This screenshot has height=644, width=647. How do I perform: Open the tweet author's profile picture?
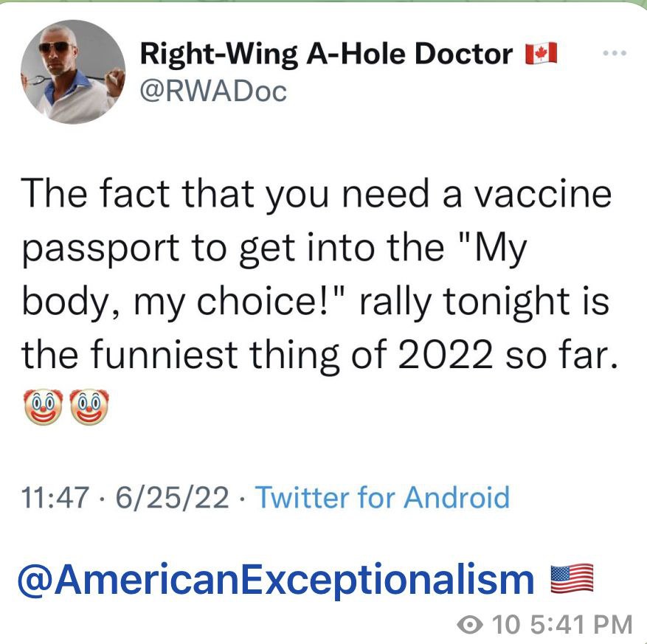pos(72,72)
